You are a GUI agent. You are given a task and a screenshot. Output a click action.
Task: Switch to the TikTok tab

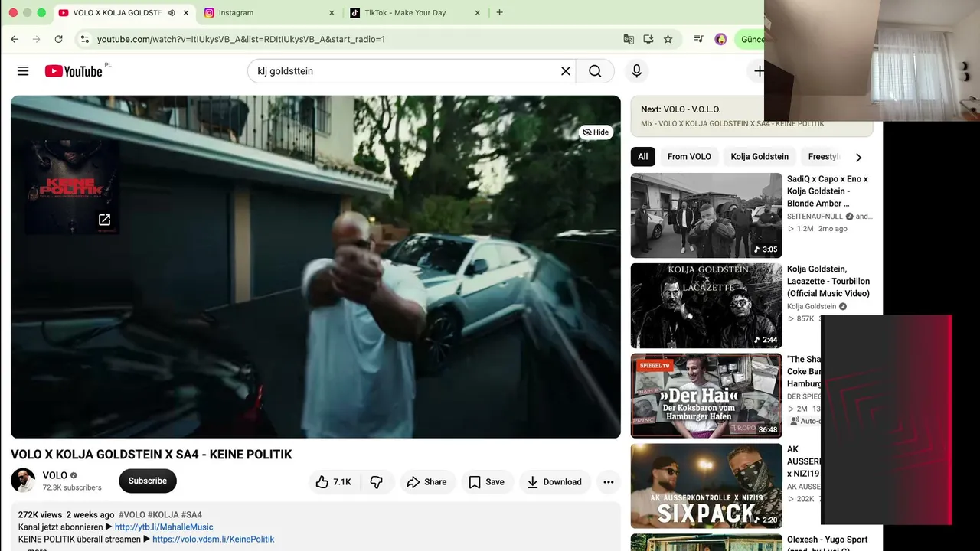pos(414,13)
